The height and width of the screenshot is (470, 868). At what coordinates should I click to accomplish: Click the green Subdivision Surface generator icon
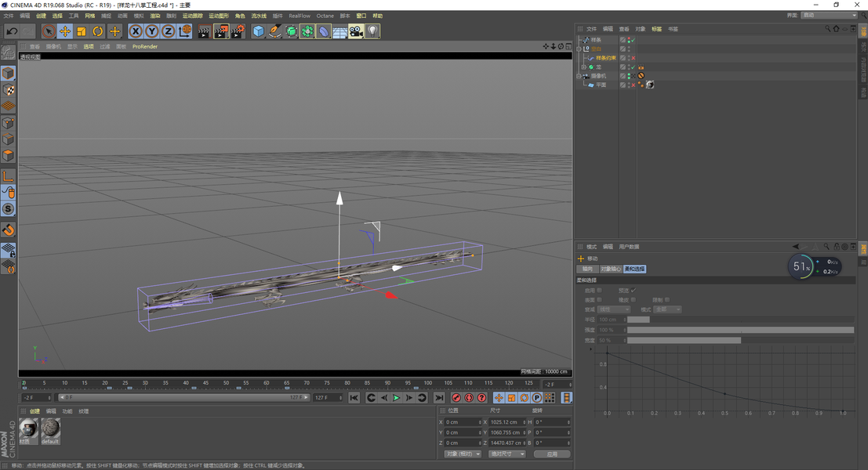pyautogui.click(x=291, y=31)
